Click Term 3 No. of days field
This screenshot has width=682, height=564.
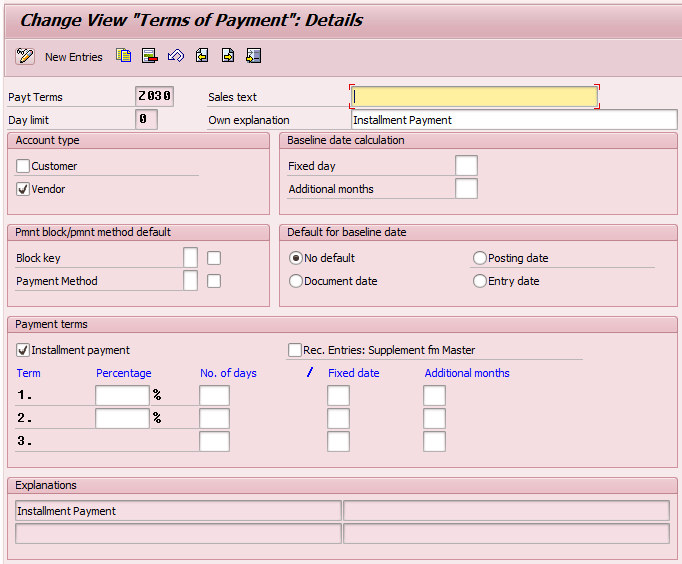[214, 441]
